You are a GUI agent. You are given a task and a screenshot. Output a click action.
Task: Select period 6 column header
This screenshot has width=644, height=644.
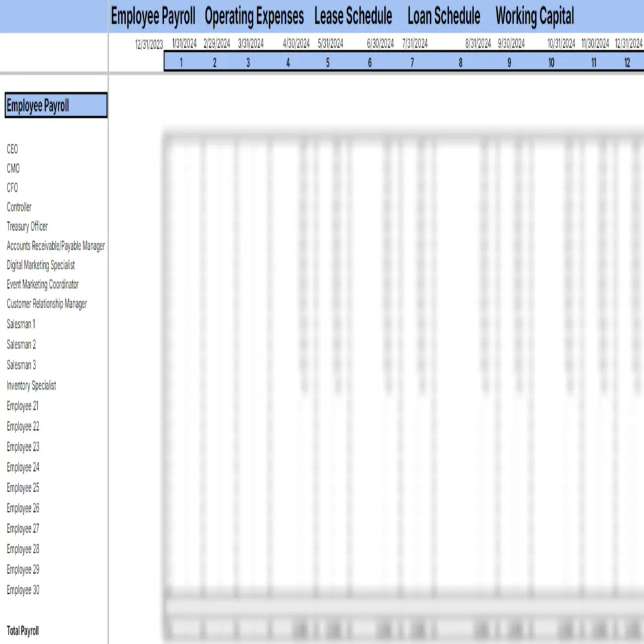pyautogui.click(x=370, y=62)
